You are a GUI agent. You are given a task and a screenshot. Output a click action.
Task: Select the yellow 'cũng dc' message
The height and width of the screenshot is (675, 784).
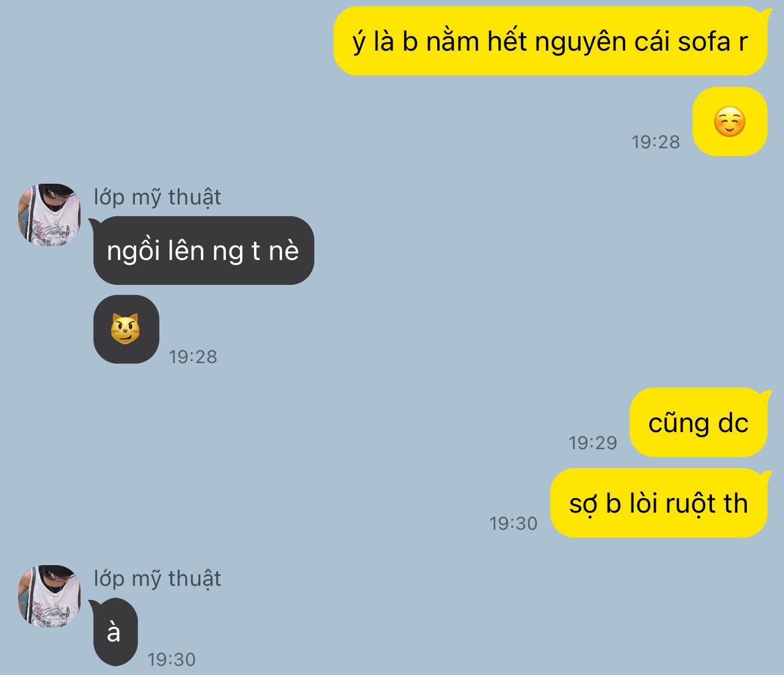pos(698,422)
